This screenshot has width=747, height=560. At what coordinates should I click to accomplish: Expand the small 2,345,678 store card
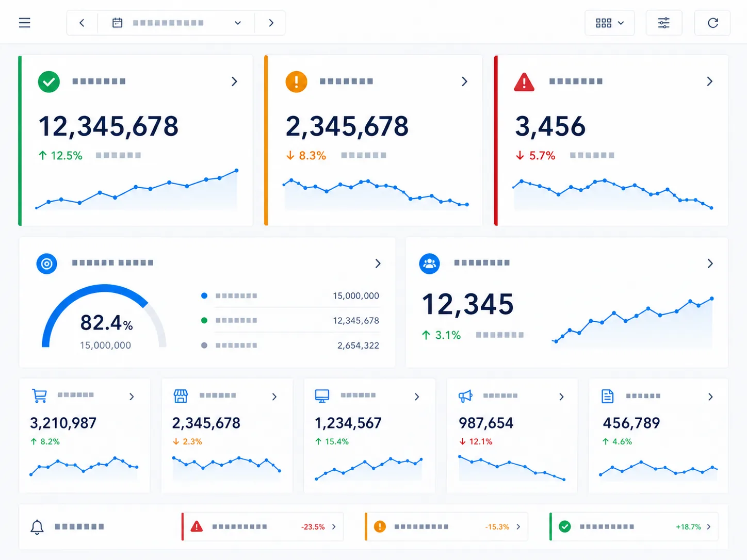tap(274, 397)
